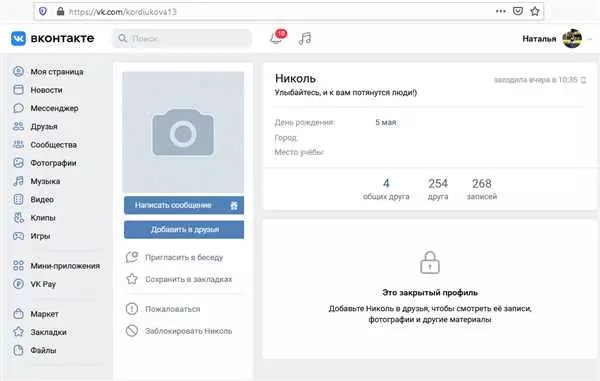Click the Мини-приложения grid icon

tap(18, 265)
